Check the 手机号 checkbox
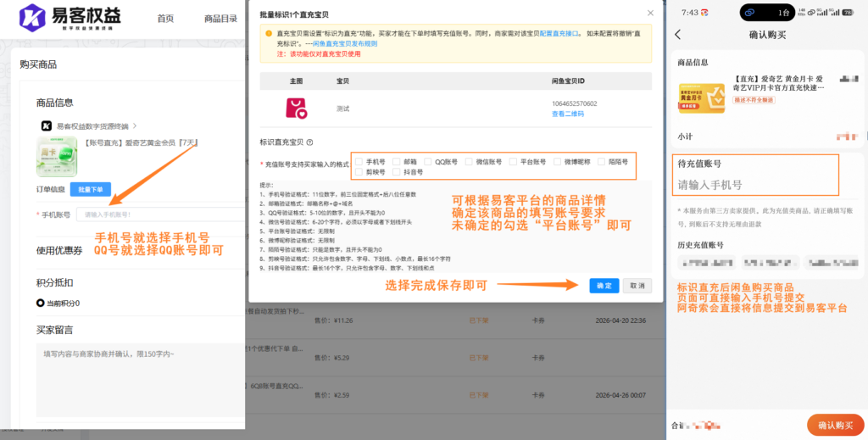The image size is (868, 440). tap(359, 162)
